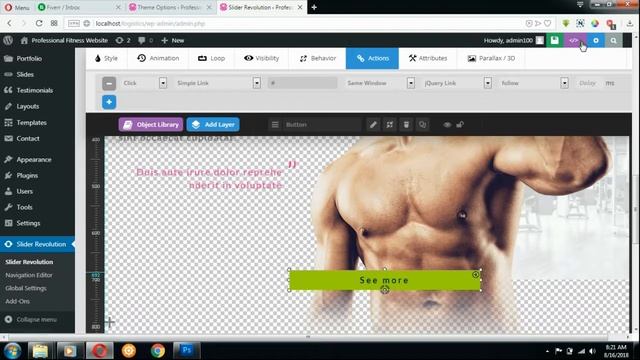Click the layer list hamburger icon

point(275,124)
